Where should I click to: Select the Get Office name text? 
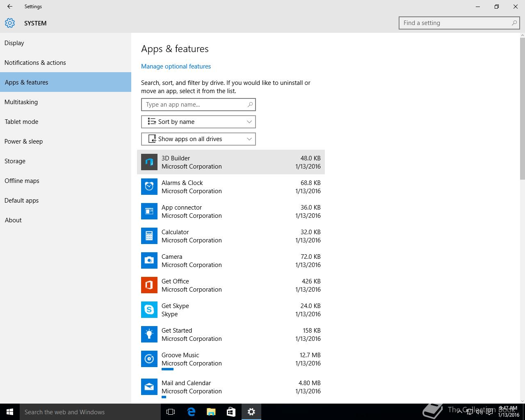pos(175,281)
